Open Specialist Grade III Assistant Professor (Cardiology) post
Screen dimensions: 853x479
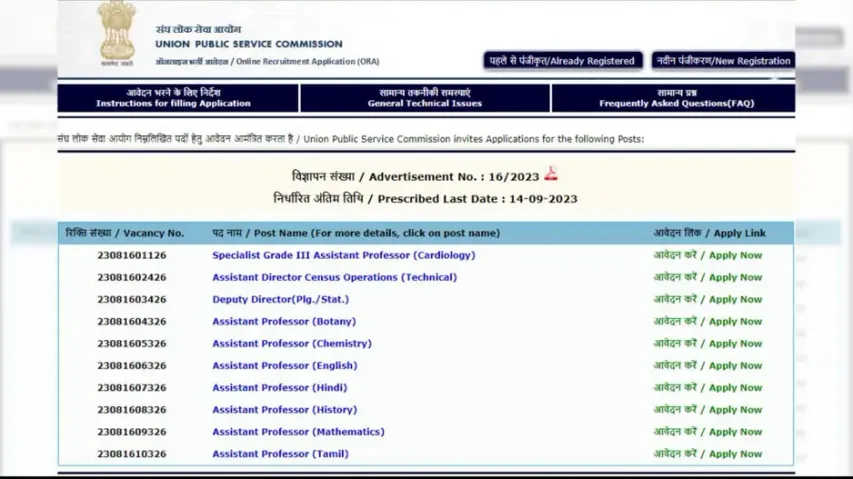(343, 255)
